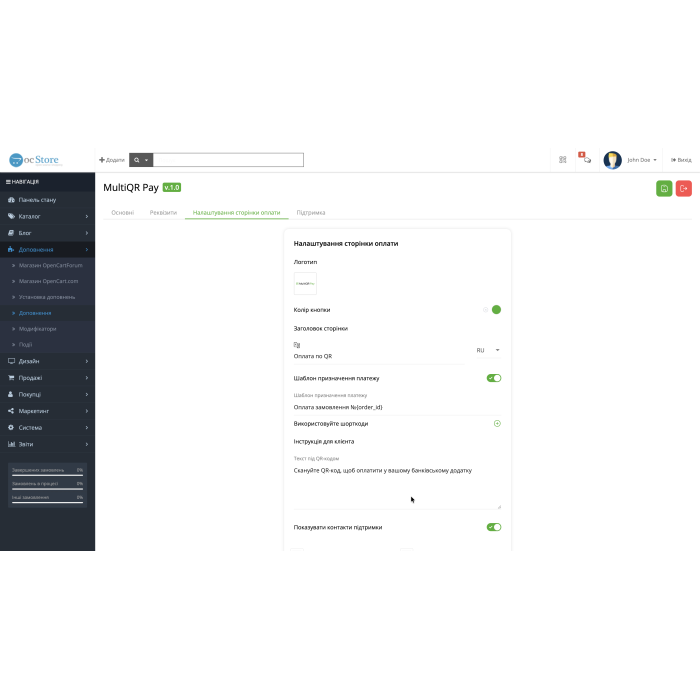Open Панель стану dashboard item

pyautogui.click(x=47, y=200)
